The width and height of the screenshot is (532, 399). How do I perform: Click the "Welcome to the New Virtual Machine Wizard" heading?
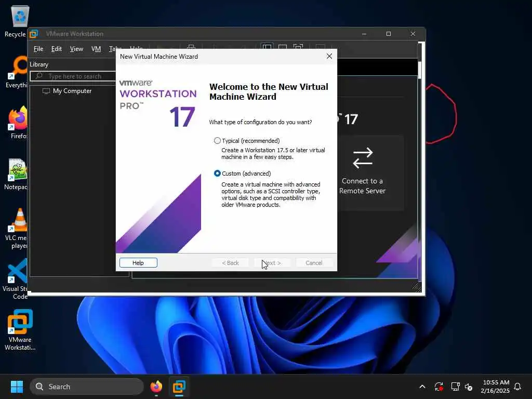[269, 91]
